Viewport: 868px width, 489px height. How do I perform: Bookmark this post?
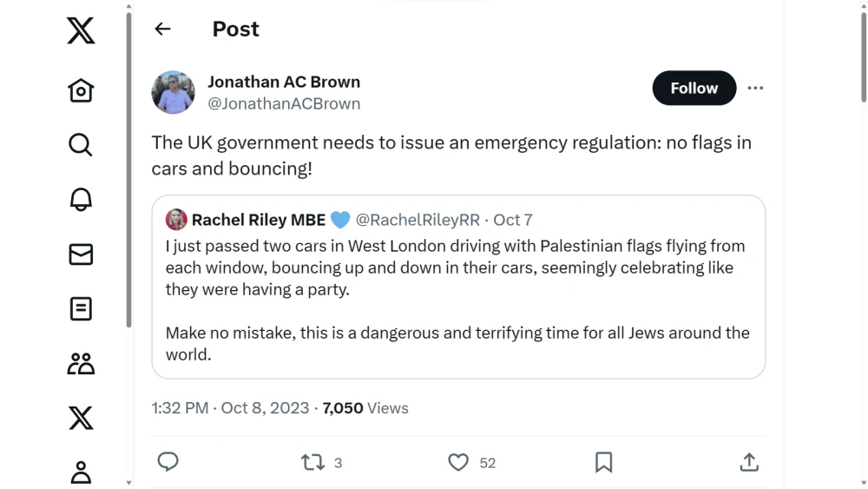[x=603, y=462]
